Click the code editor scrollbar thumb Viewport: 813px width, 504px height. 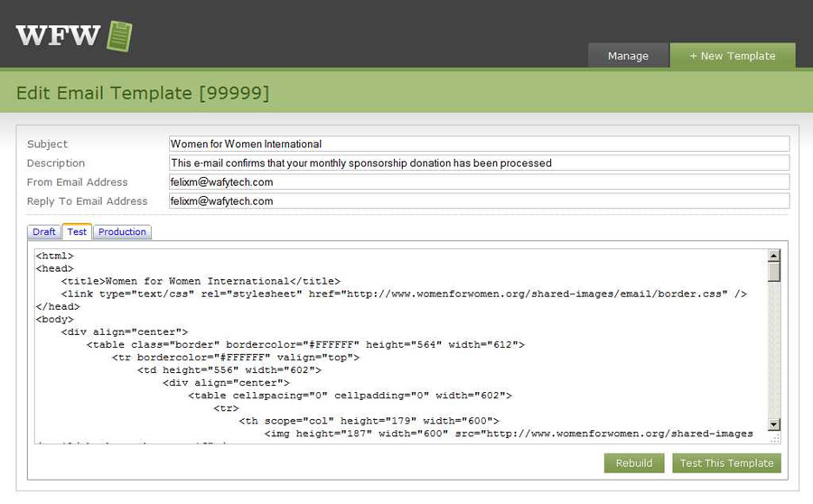pyautogui.click(x=773, y=273)
